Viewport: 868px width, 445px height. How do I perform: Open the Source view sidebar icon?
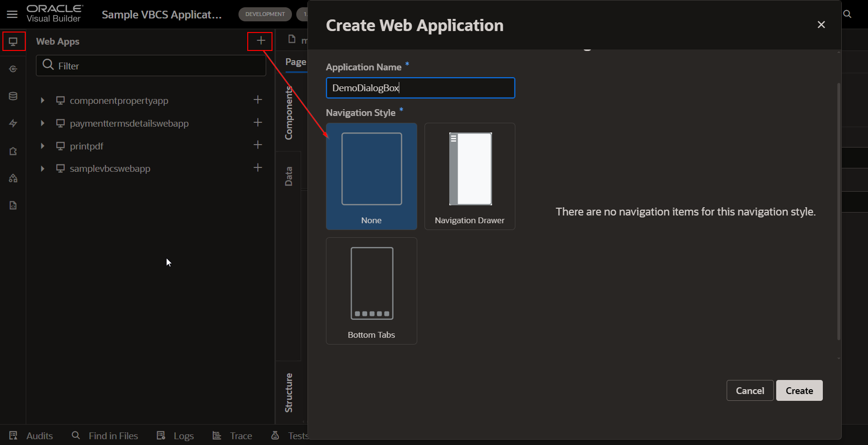[13, 205]
